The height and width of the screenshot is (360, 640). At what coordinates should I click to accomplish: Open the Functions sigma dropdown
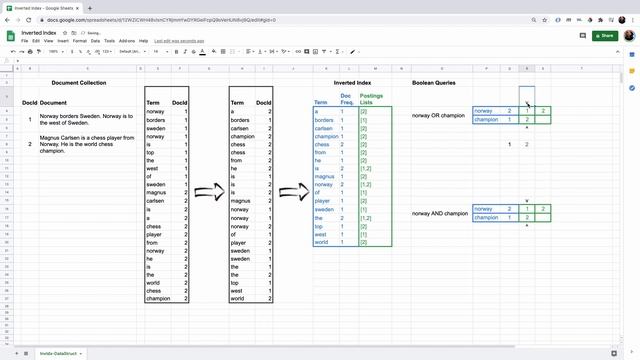tap(339, 52)
